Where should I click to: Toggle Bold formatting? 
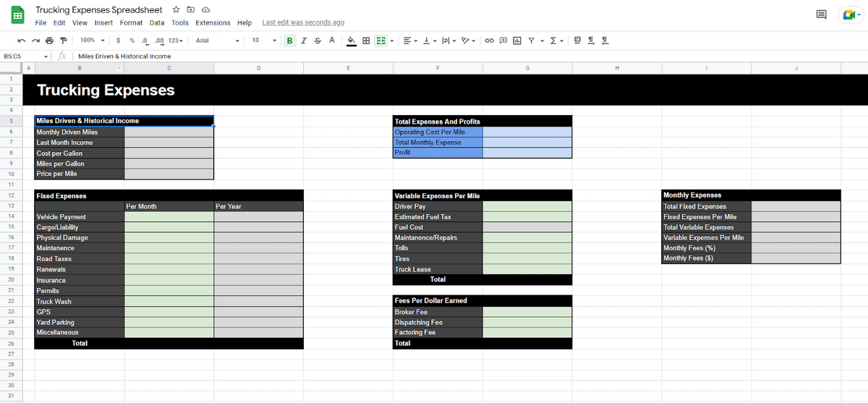pos(290,41)
